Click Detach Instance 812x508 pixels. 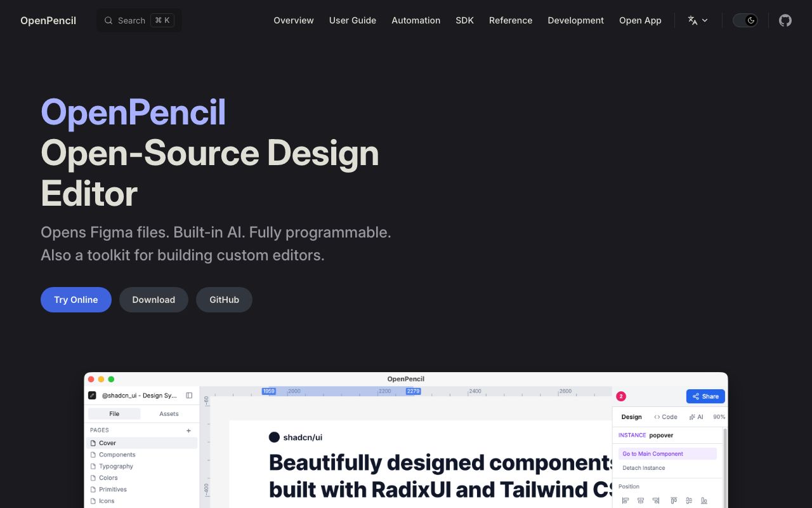click(644, 468)
